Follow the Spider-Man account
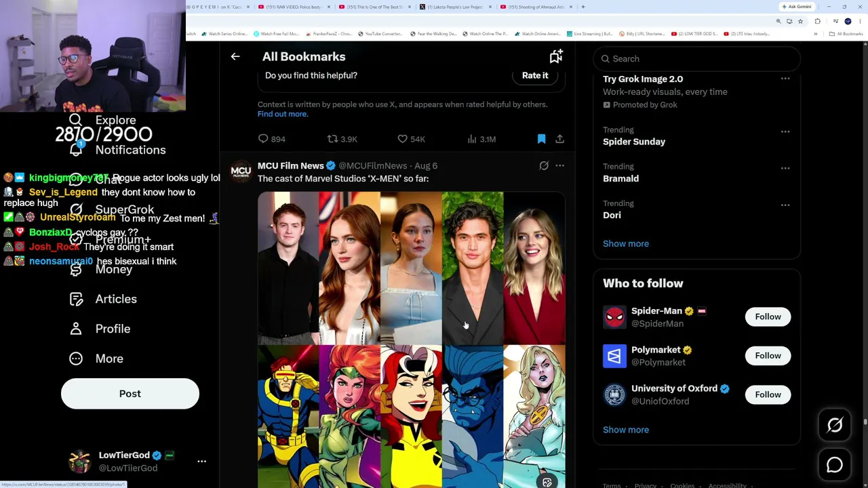Viewport: 868px width, 488px height. 768,317
